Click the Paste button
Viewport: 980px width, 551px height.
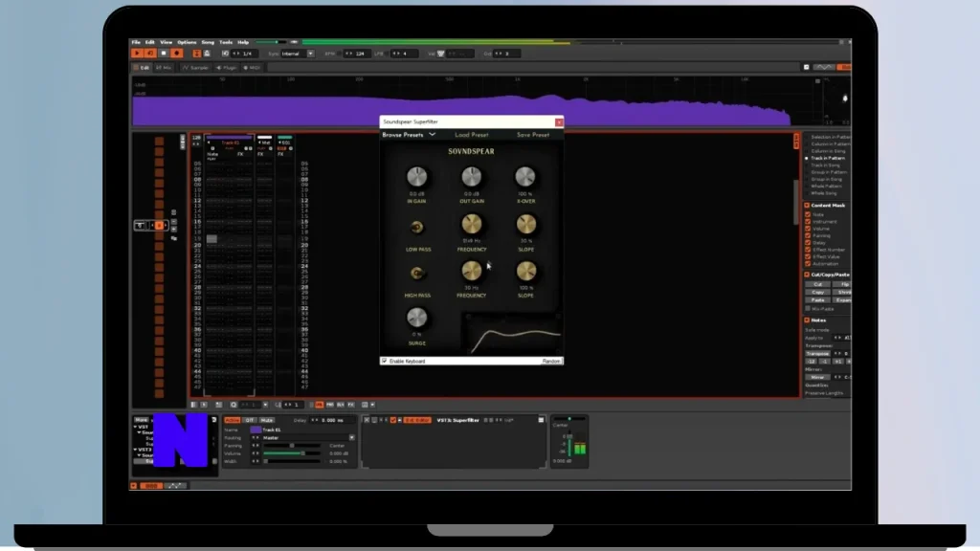pos(817,299)
